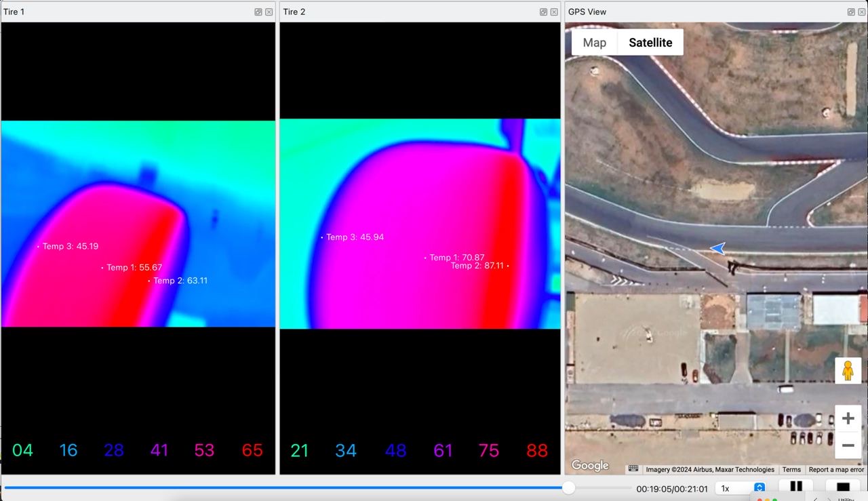Click the 28 scale value in Tire 1
The image size is (868, 501).
click(114, 450)
